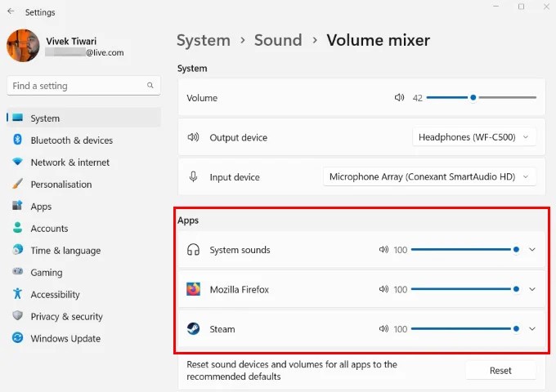Mute System sounds via speaker icon
The image size is (556, 392).
coord(383,250)
